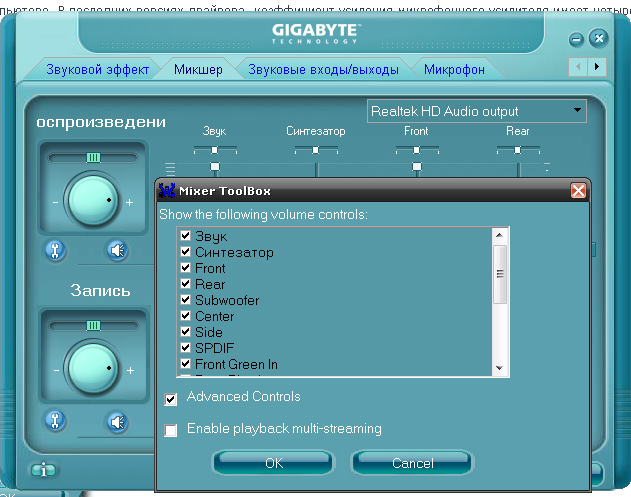Open the Микрофон tab
Screen dimensions: 631x497
[454, 69]
